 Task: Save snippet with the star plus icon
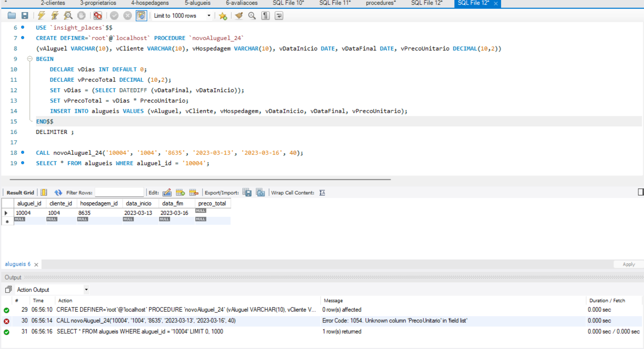(x=223, y=16)
